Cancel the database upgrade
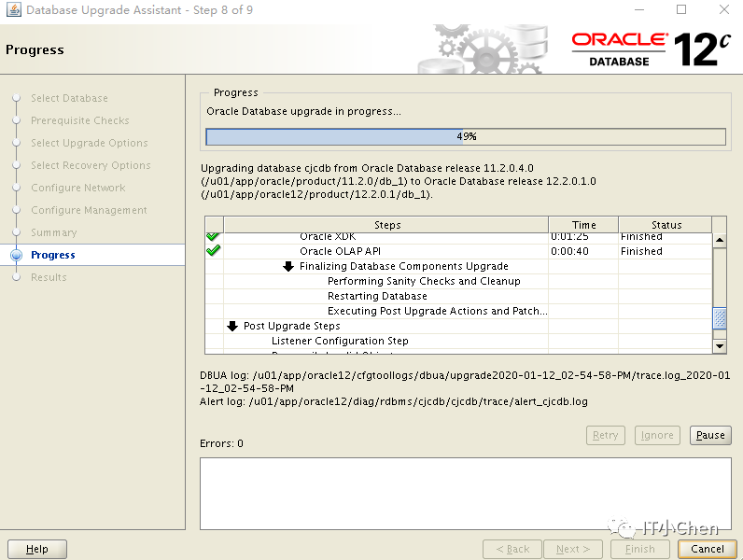 (707, 549)
